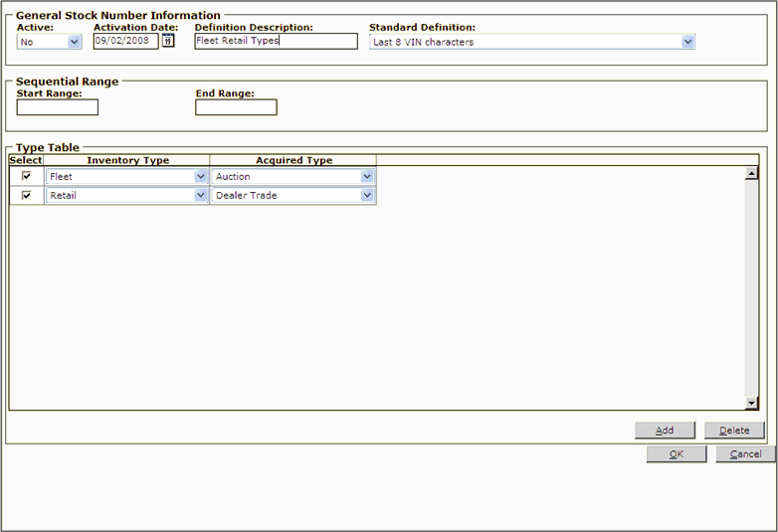
Task: Open the Activation Date calendar picker
Action: click(x=168, y=41)
